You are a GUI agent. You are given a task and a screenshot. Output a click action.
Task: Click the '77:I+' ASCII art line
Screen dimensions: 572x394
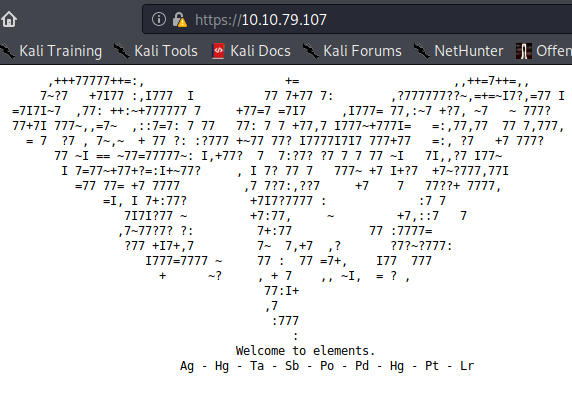coord(282,291)
